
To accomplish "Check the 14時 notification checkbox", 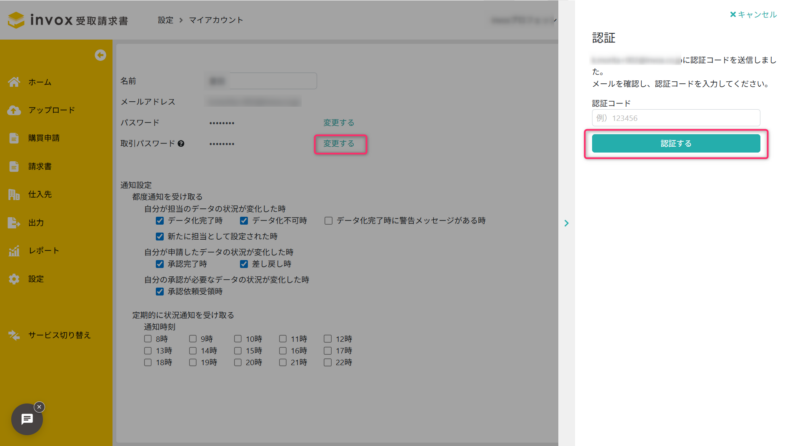I will click(x=193, y=351).
